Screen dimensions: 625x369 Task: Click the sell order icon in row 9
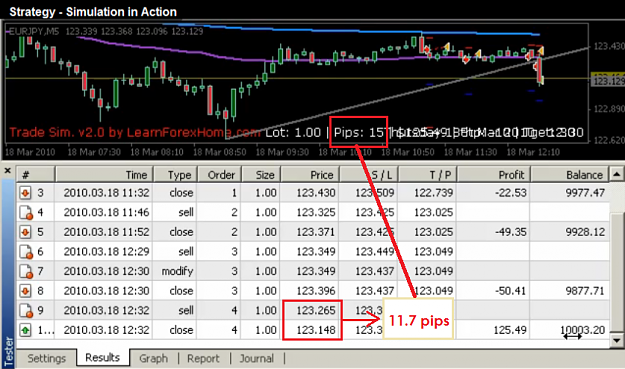click(26, 310)
